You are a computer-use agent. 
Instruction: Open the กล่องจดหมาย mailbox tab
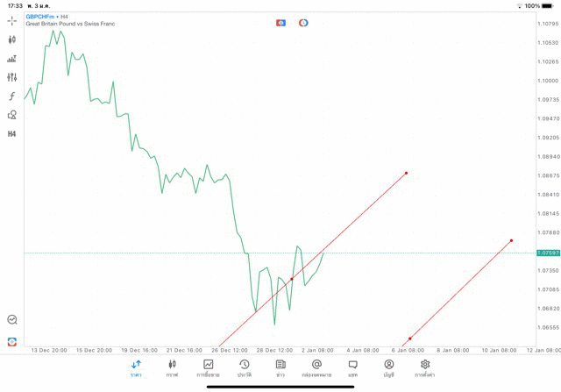(x=316, y=368)
